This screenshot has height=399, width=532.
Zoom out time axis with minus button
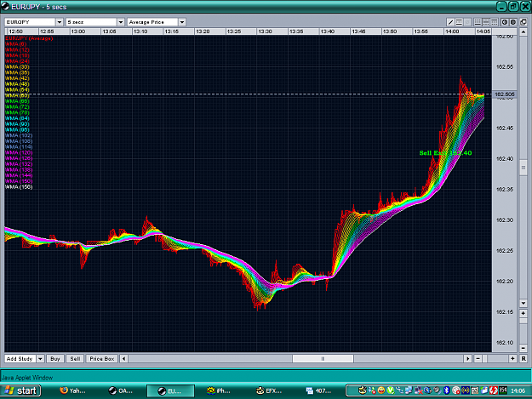tap(478, 359)
